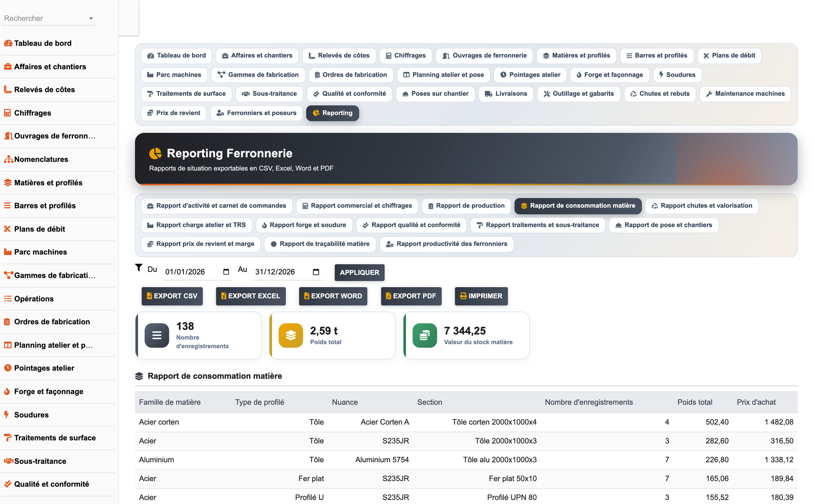Image resolution: width=815 pixels, height=504 pixels.
Task: Open Tableau de bord top navigation tab
Action: pyautogui.click(x=176, y=56)
